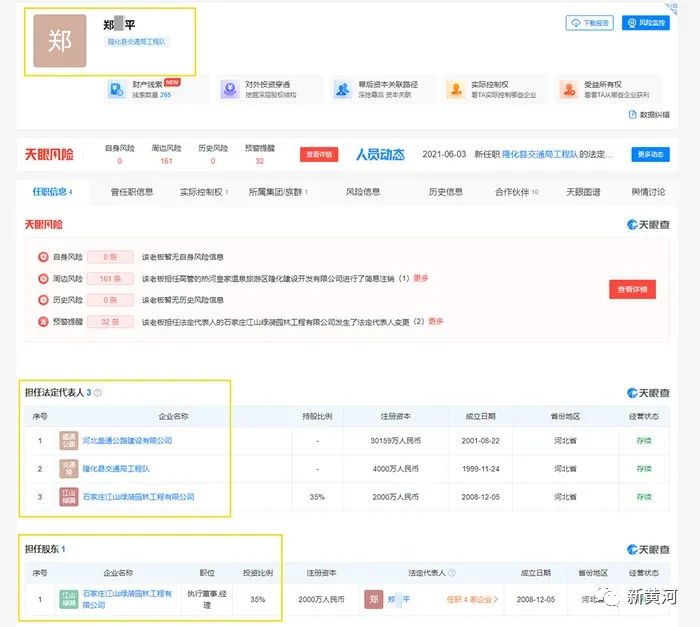Viewport: 700px width, 627px height.
Task: Click 石家庄江山绿荫 logo in shareholder table
Action: click(69, 599)
